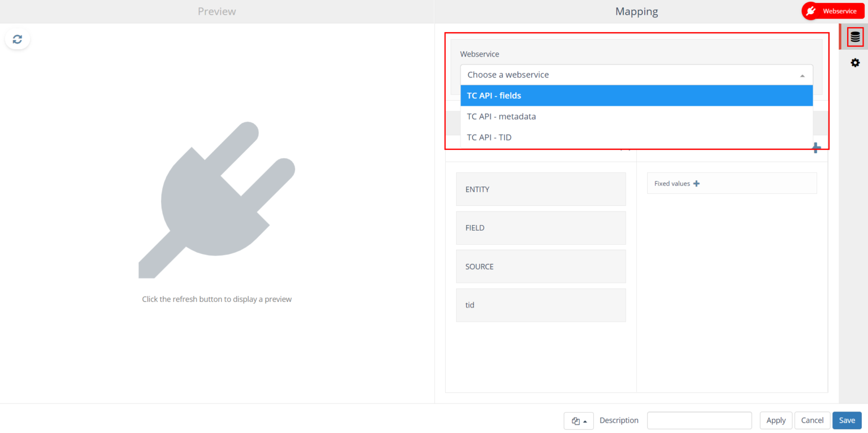Open the database data source panel icon

pyautogui.click(x=855, y=37)
